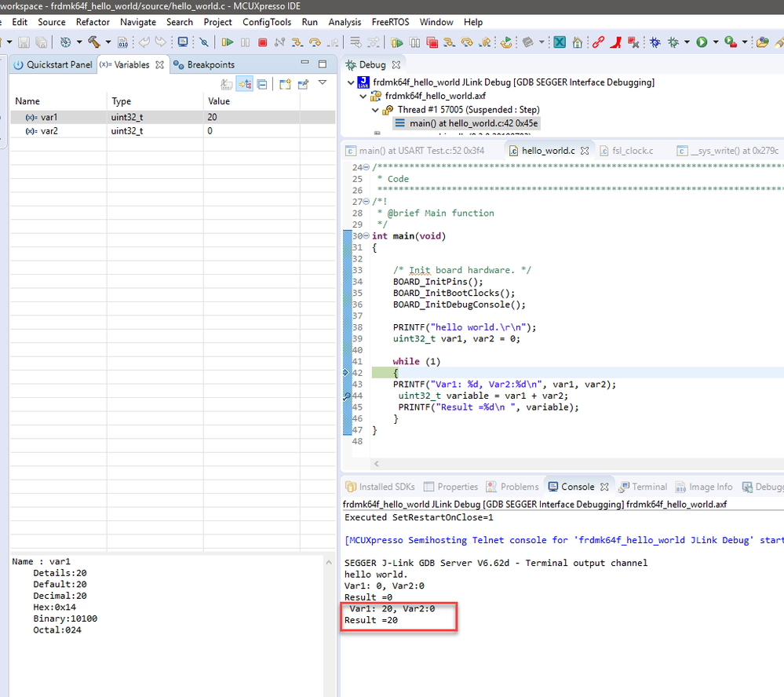Open new Variables view icon
Image resolution: width=784 pixels, height=697 pixels.
click(x=285, y=84)
